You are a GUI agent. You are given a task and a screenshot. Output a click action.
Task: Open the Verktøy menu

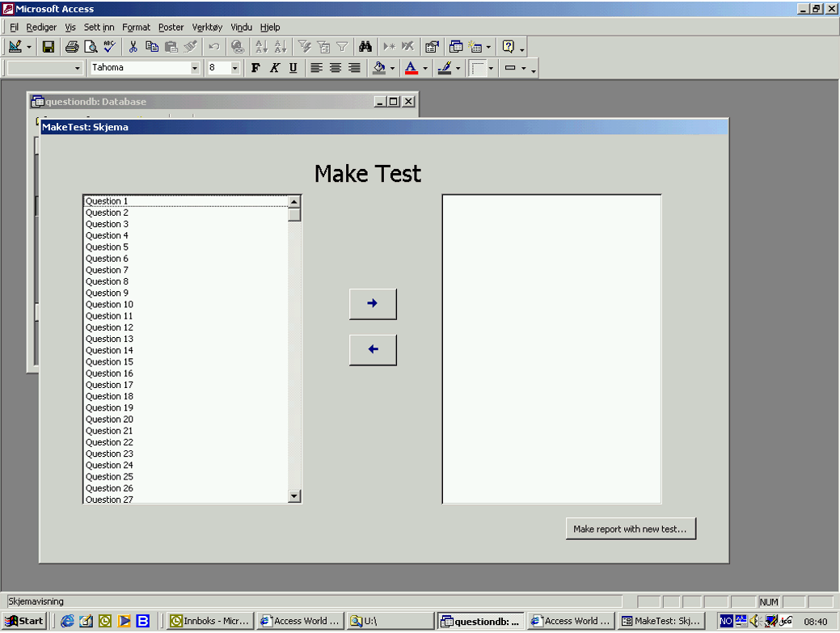tap(207, 27)
